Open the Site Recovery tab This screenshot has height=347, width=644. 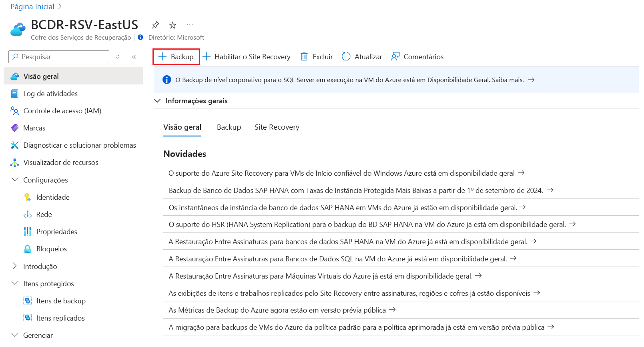(277, 127)
